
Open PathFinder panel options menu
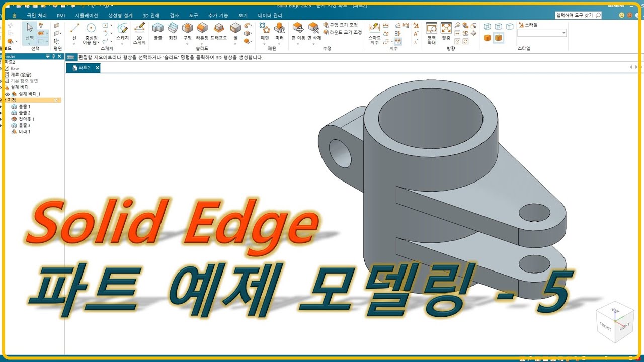pos(48,56)
